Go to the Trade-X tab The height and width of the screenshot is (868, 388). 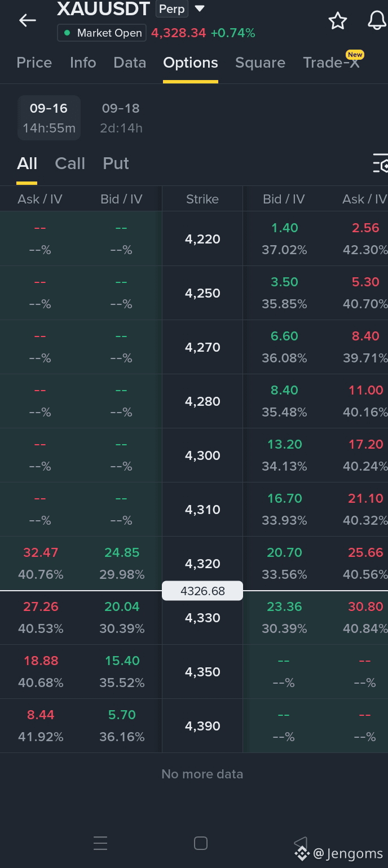click(331, 63)
